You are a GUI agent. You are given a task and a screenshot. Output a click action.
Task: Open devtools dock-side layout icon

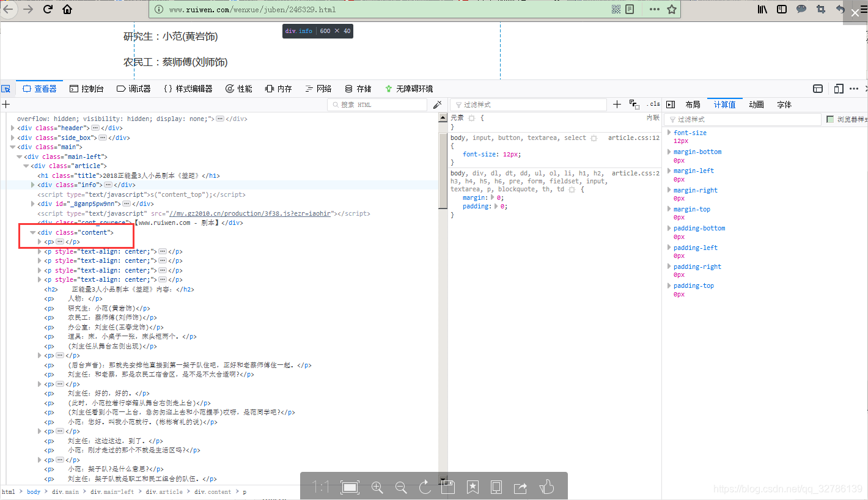click(x=818, y=89)
